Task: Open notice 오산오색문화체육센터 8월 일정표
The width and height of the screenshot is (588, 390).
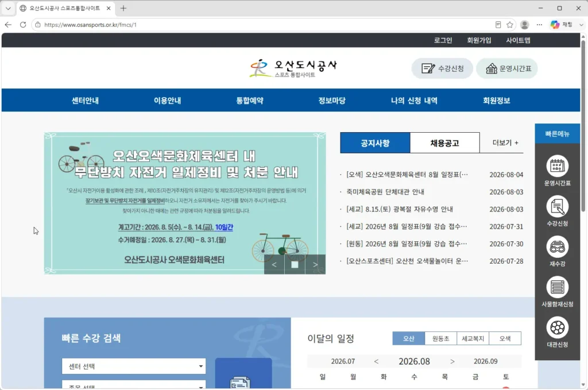Action: coord(407,175)
